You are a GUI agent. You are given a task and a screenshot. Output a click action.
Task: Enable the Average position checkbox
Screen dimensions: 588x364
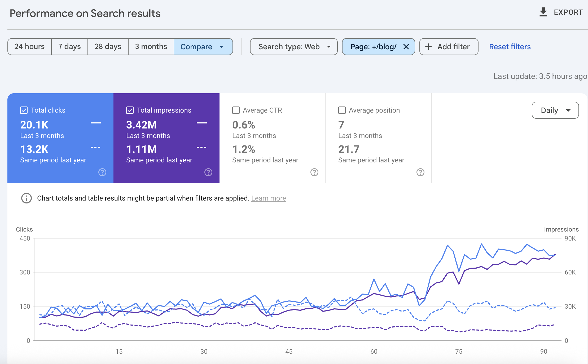tap(342, 110)
